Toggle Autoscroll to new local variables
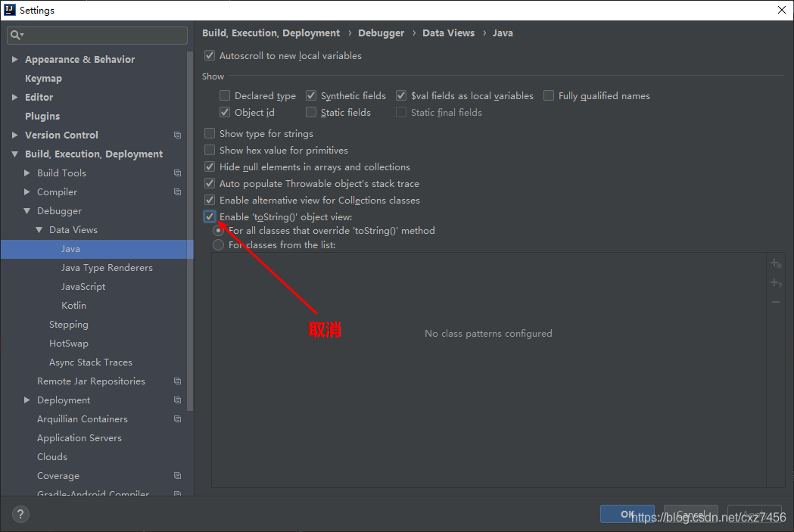The width and height of the screenshot is (794, 532). pos(210,56)
